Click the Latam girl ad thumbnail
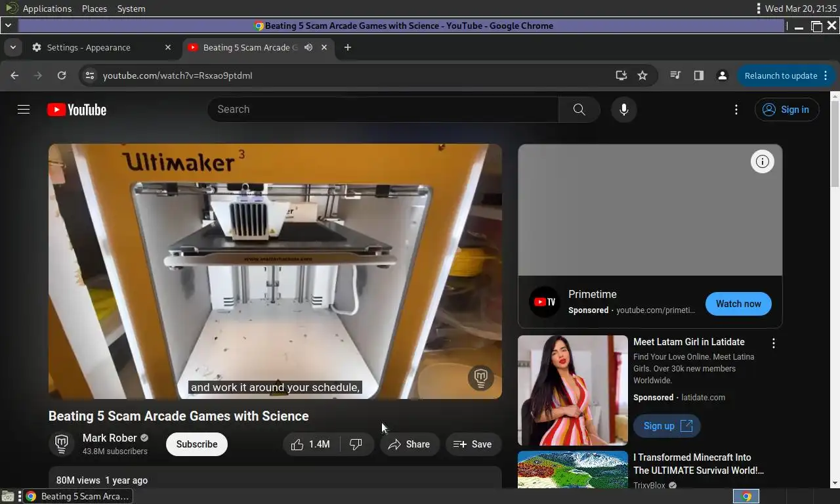 573,390
